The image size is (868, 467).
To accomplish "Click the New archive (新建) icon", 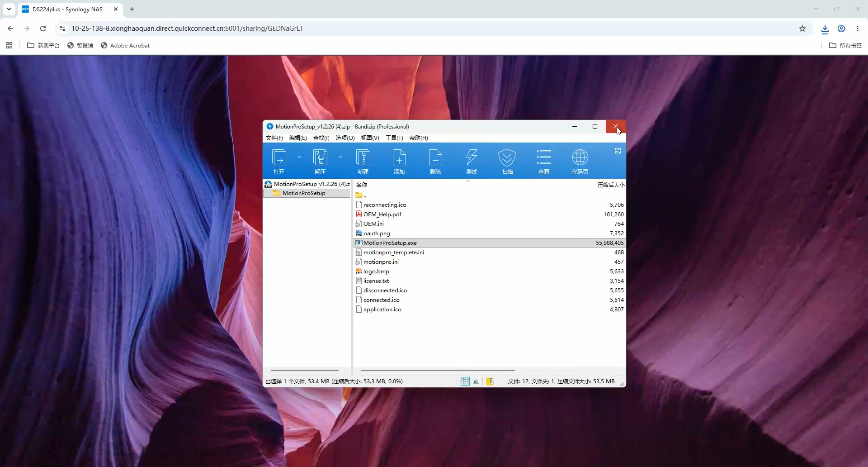I will point(363,162).
